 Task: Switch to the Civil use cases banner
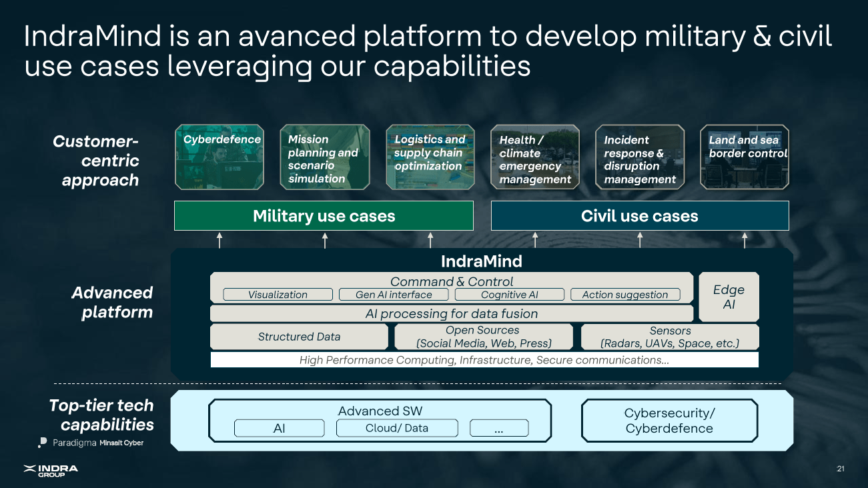tap(638, 215)
